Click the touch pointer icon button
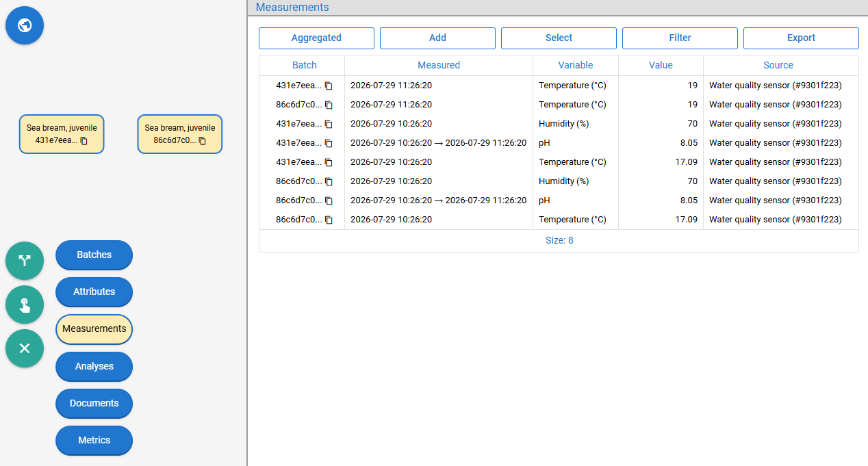Viewport: 868px width, 466px height. pyautogui.click(x=25, y=305)
